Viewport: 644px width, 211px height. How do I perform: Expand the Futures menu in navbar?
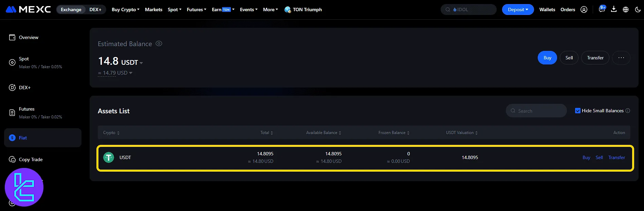click(197, 9)
